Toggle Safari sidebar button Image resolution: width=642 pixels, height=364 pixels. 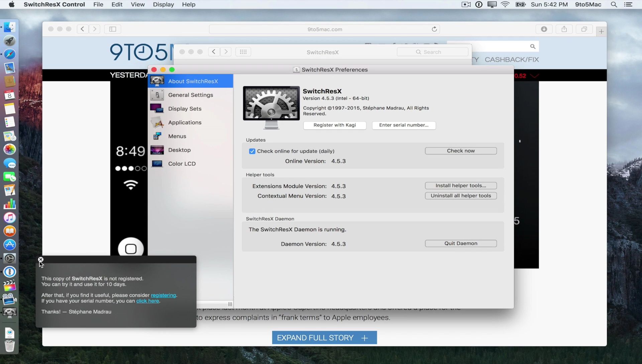click(113, 29)
